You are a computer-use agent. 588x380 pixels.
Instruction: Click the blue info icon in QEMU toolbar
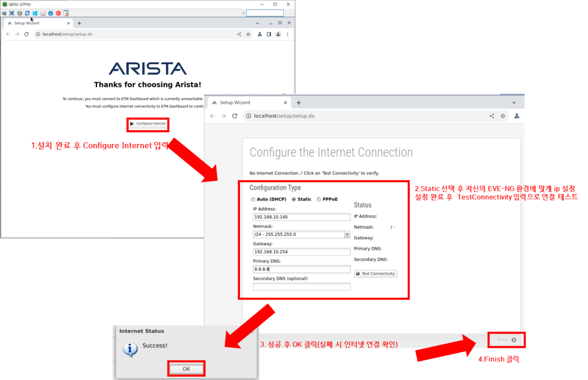click(51, 13)
